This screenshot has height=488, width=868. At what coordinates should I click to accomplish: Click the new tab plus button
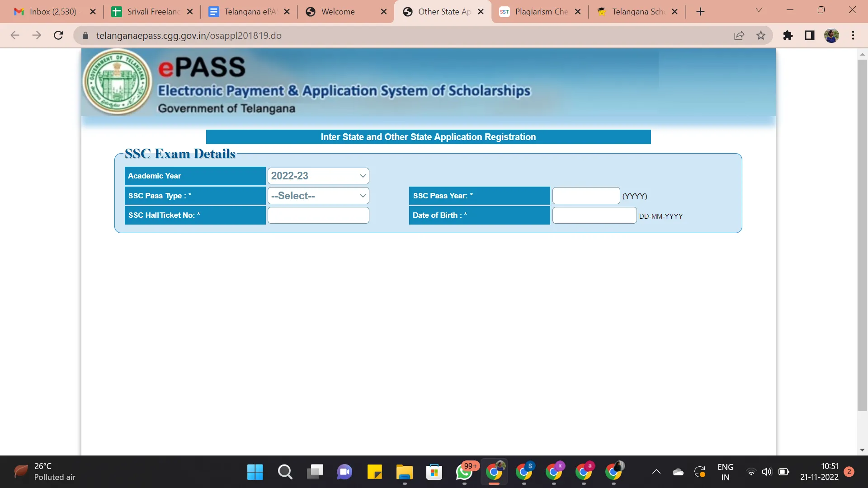[x=700, y=11]
